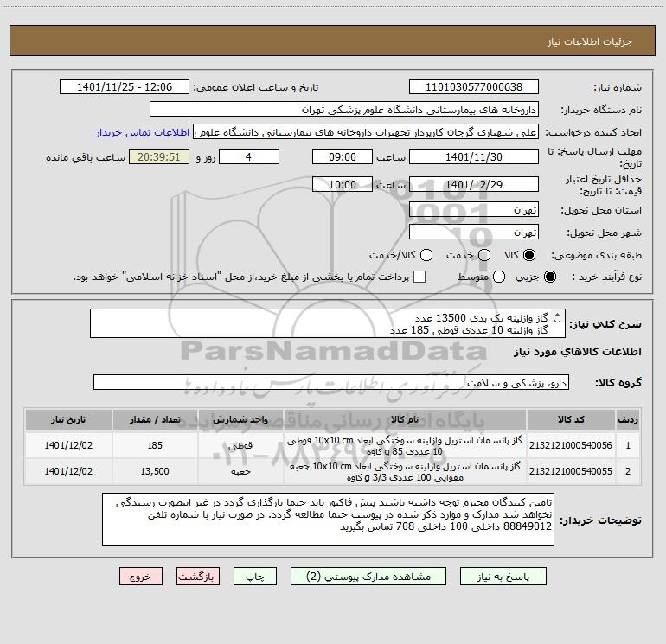Select the متوسط purchase type radio

tap(499, 277)
